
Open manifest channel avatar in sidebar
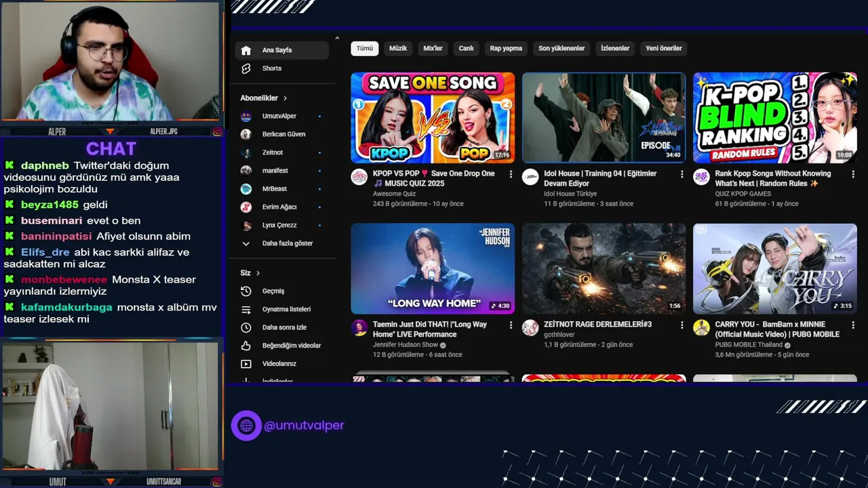tap(246, 171)
